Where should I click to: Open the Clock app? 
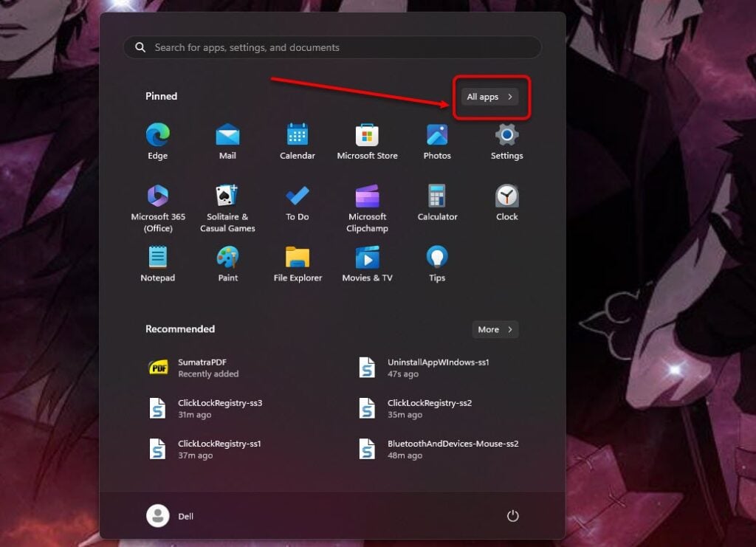click(x=506, y=202)
